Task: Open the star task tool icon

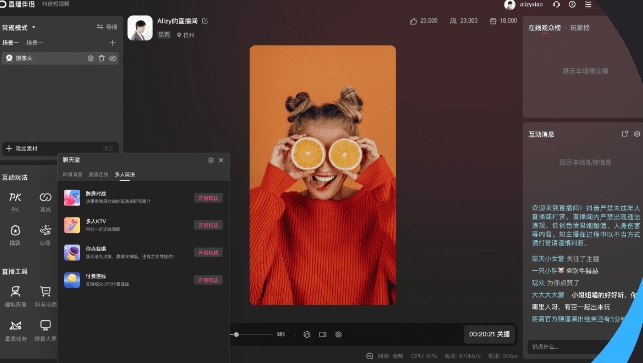Action: tap(15, 326)
